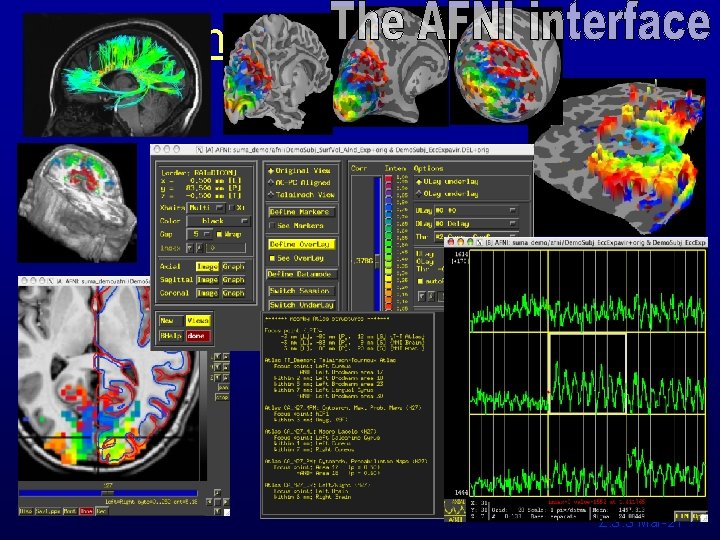
Task: Open the Axial Image viewer
Action: [207, 267]
